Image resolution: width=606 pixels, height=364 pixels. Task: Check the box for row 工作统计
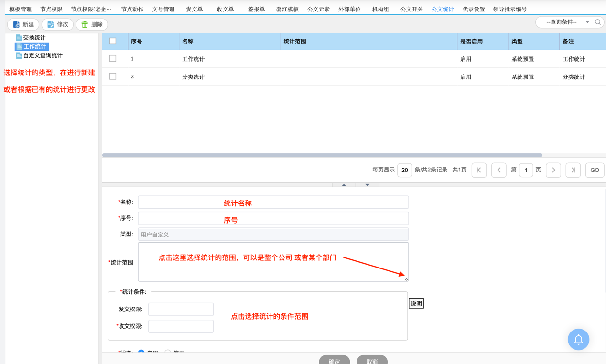(x=113, y=59)
